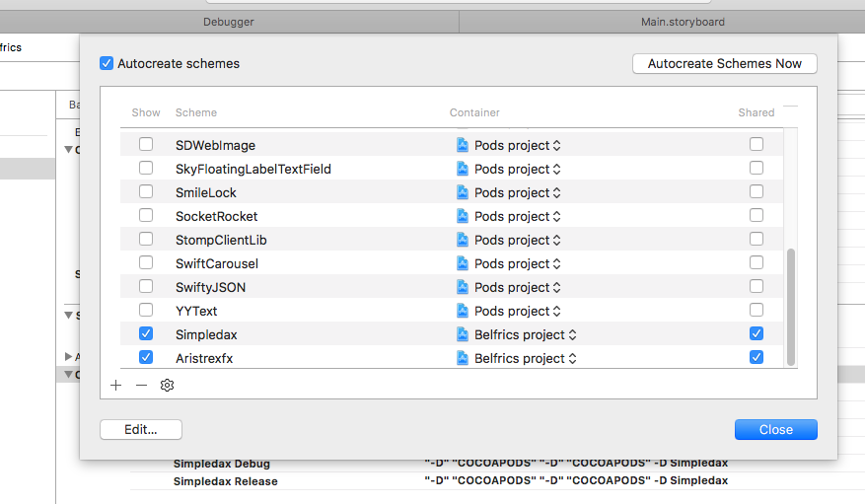865x504 pixels.
Task: Click the project icon in Simpledax row
Action: click(463, 334)
